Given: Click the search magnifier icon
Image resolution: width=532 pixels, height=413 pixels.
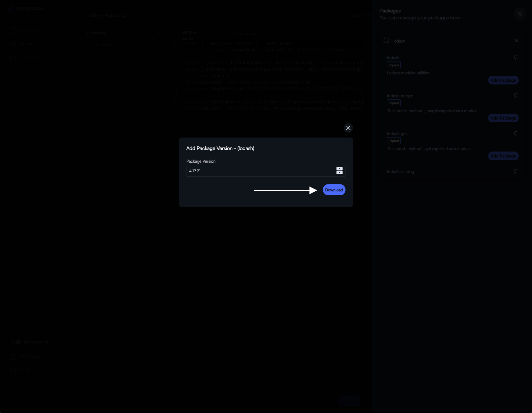Looking at the screenshot, I should click(386, 40).
